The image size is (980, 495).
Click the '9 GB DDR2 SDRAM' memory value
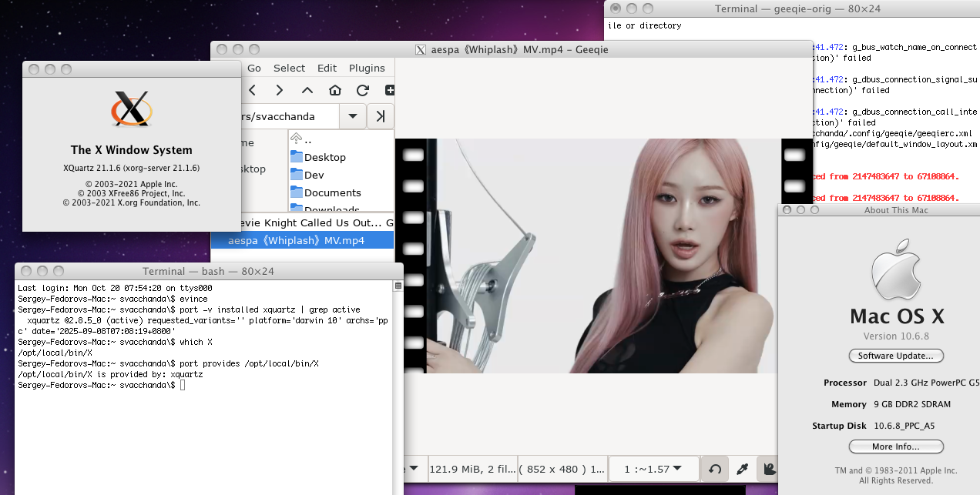pyautogui.click(x=912, y=404)
